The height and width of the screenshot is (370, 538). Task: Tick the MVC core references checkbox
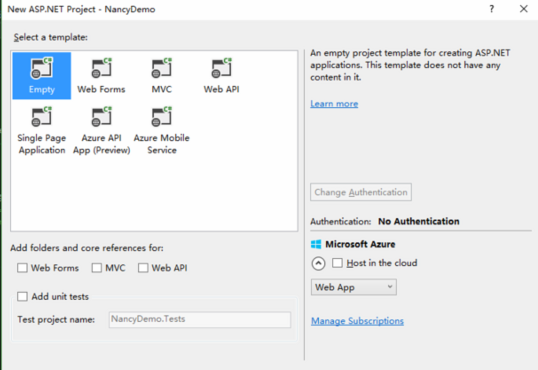[x=97, y=268]
